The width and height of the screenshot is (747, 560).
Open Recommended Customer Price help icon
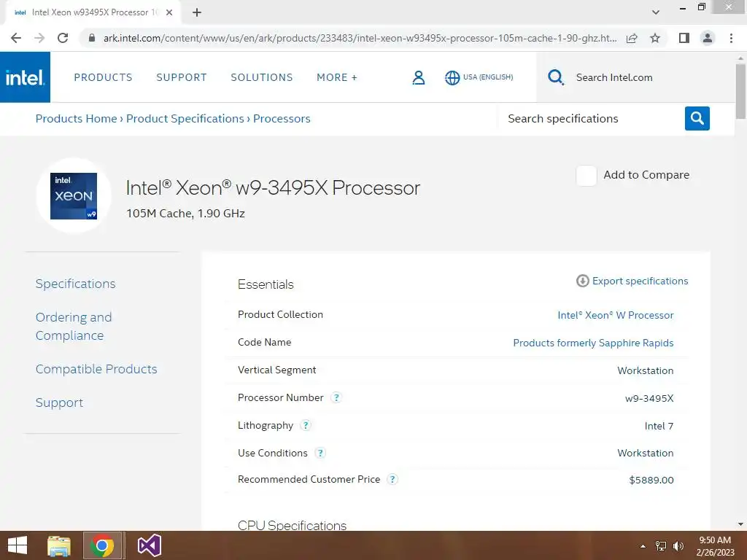(392, 479)
